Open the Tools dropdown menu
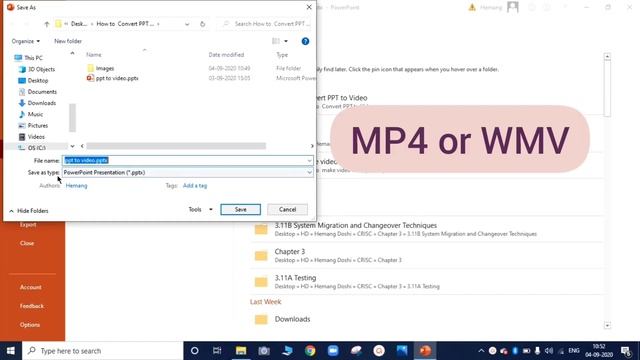Image resolution: width=640 pixels, height=360 pixels. [200, 209]
